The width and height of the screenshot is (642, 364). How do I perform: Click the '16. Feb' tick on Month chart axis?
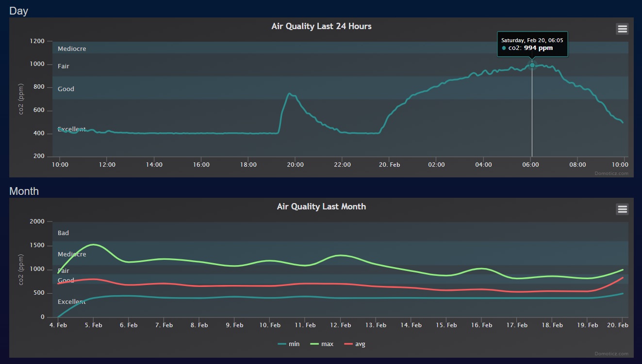tap(481, 325)
